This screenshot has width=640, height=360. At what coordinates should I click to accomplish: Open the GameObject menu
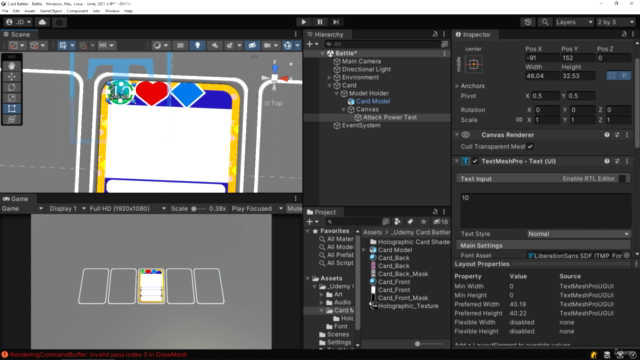point(51,11)
